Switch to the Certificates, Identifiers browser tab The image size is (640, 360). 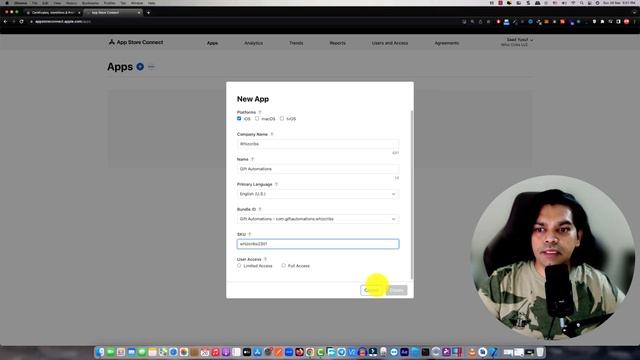(x=53, y=13)
